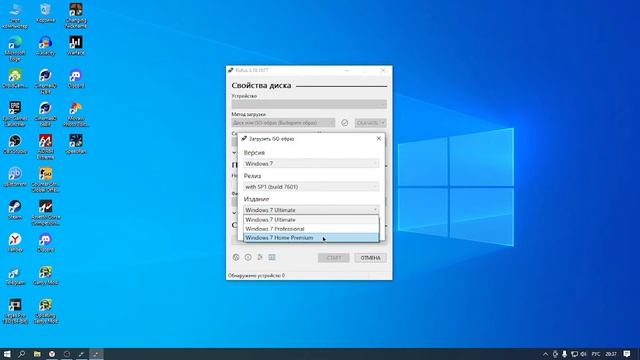Open the Recycle Bin desktop icon

pyautogui.click(x=45, y=12)
